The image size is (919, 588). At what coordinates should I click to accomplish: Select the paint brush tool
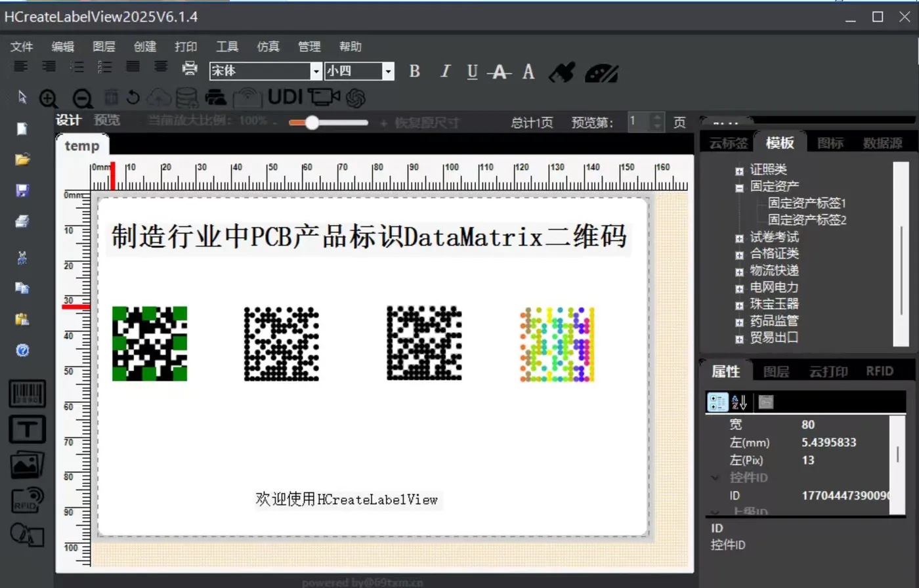click(561, 72)
